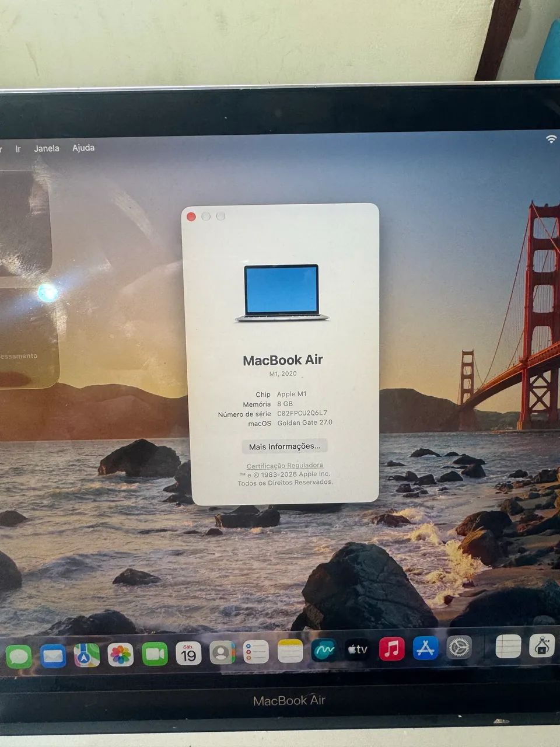Launch FaceTime from the Dock
This screenshot has width=560, height=747.
[x=155, y=654]
